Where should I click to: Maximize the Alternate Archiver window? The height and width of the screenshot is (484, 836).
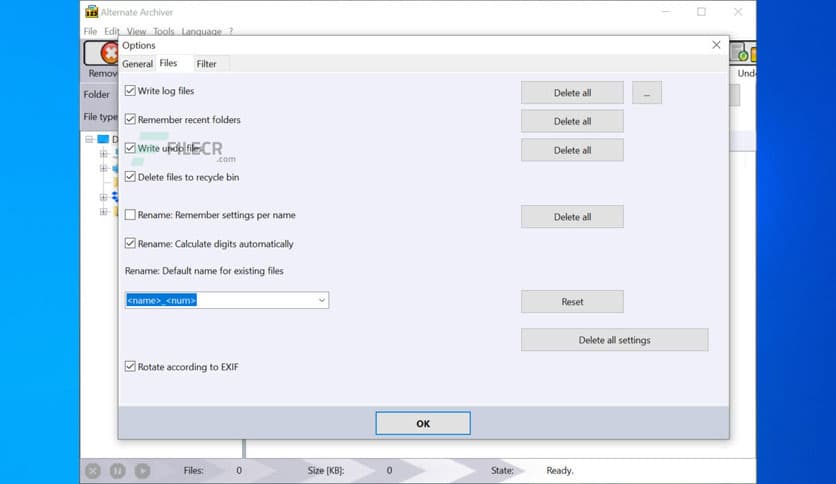(702, 12)
